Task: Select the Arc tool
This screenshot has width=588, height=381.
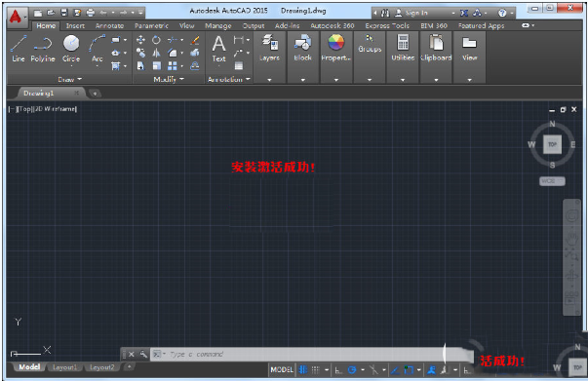Action: point(98,49)
